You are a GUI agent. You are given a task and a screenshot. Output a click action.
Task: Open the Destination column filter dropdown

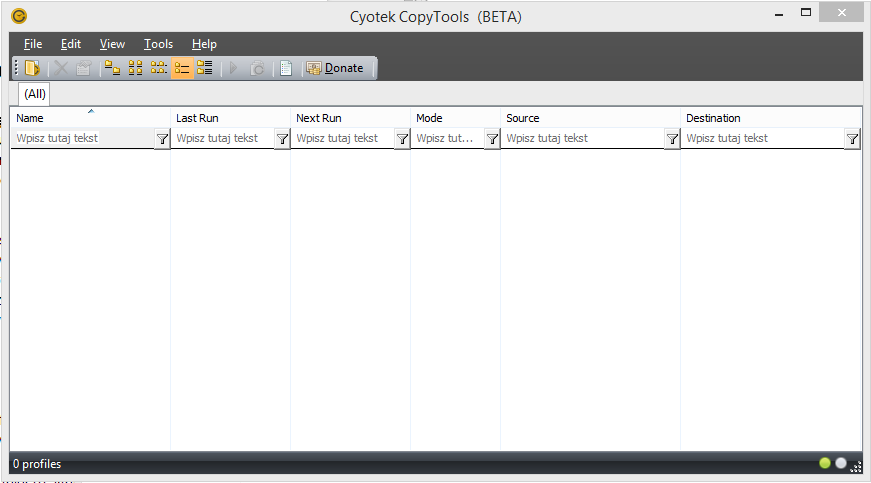(x=852, y=139)
